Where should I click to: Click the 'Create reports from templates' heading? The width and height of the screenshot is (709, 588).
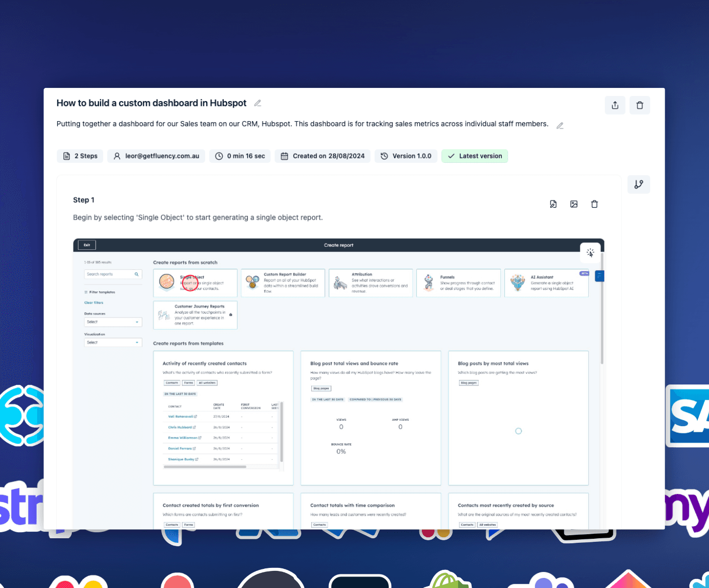click(x=188, y=344)
